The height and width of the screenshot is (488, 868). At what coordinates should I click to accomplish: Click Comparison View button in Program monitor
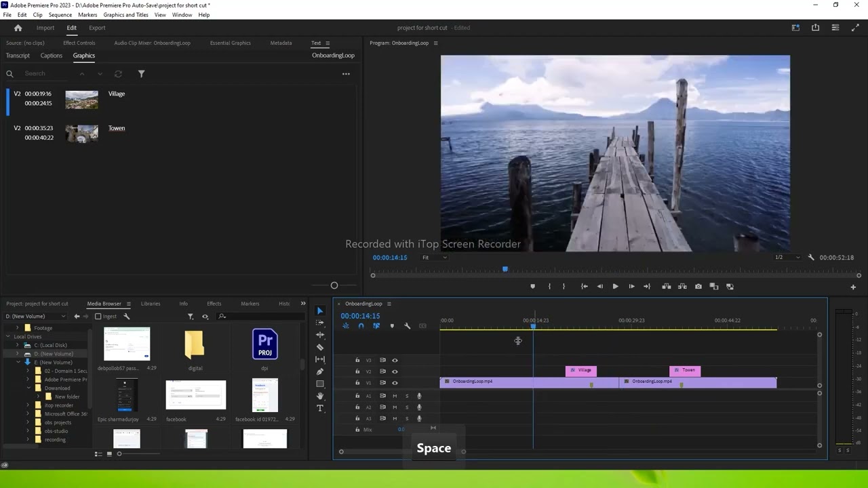714,287
